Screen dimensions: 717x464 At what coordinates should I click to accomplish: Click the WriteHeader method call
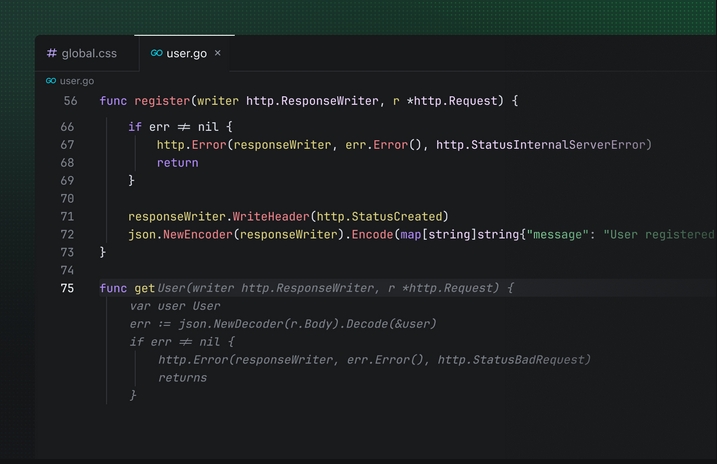point(271,217)
